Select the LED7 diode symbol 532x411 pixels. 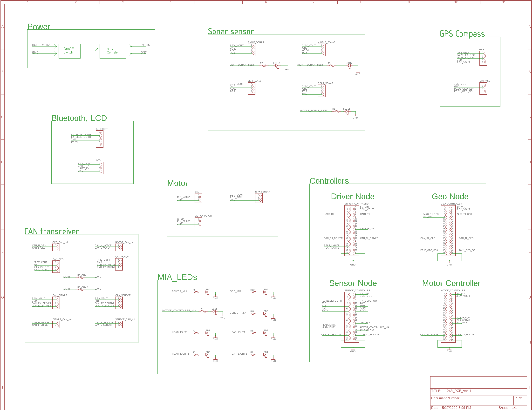[265, 293]
